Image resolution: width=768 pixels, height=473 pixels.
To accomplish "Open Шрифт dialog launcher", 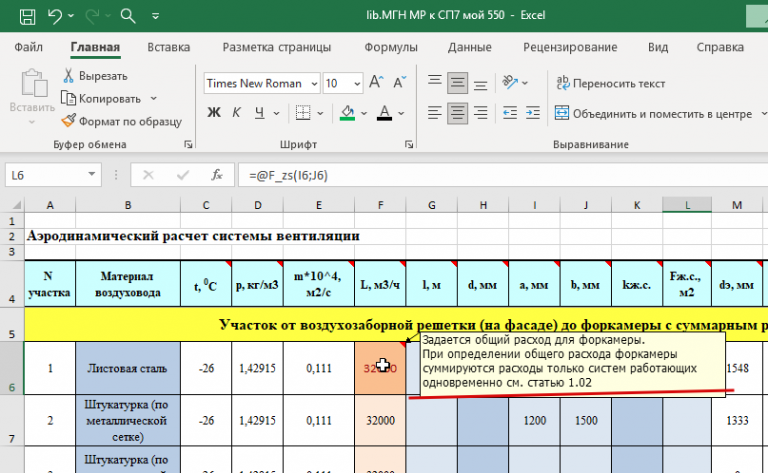I will [x=409, y=144].
